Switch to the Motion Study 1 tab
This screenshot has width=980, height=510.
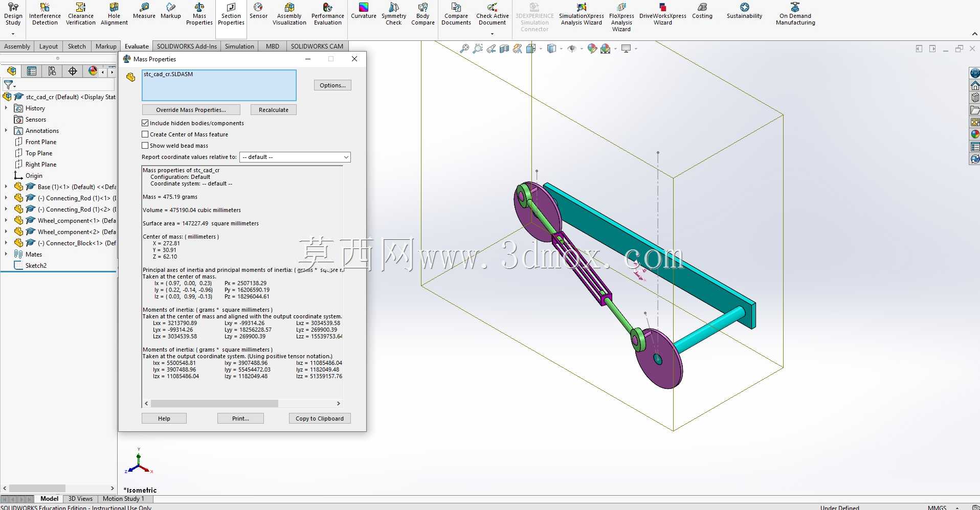123,499
